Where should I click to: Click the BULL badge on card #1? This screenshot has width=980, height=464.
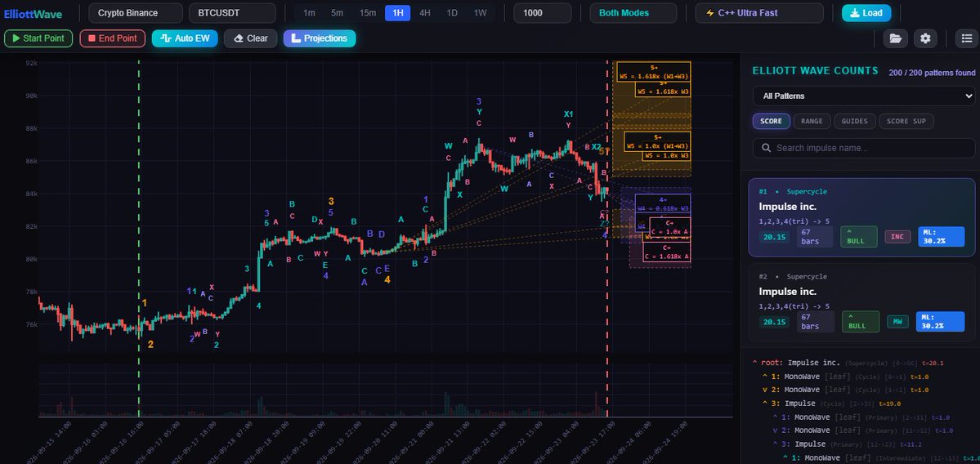(x=859, y=237)
